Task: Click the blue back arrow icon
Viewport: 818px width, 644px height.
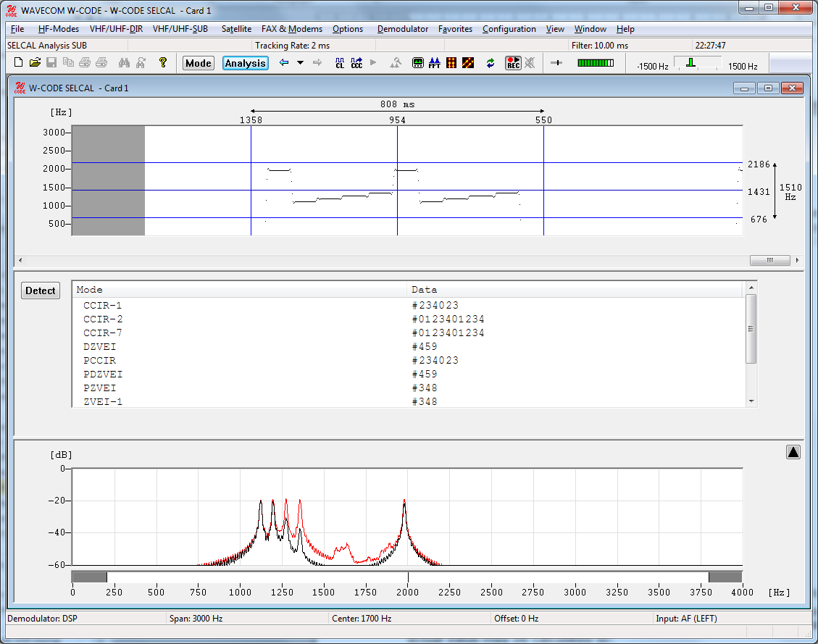Action: click(x=284, y=62)
